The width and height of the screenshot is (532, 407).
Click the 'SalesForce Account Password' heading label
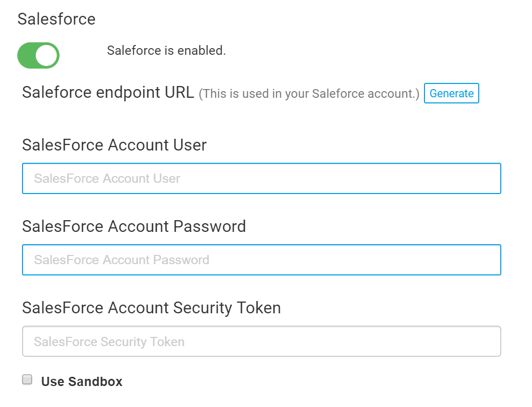click(134, 226)
